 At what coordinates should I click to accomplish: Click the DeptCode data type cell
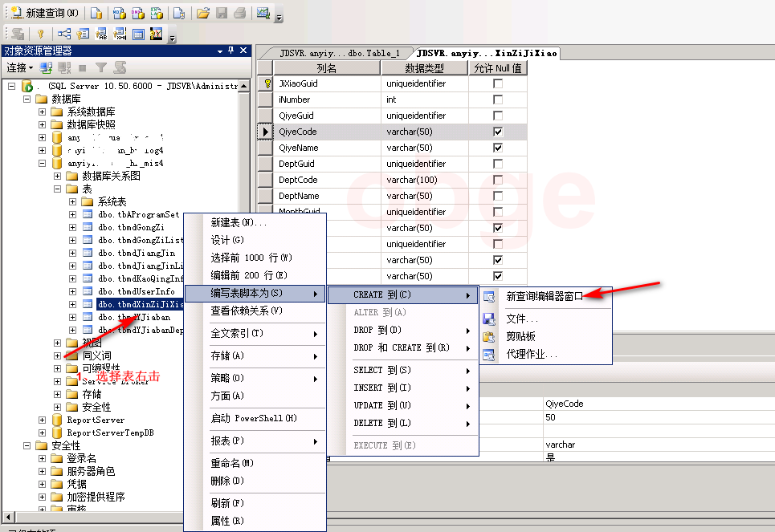pos(424,180)
